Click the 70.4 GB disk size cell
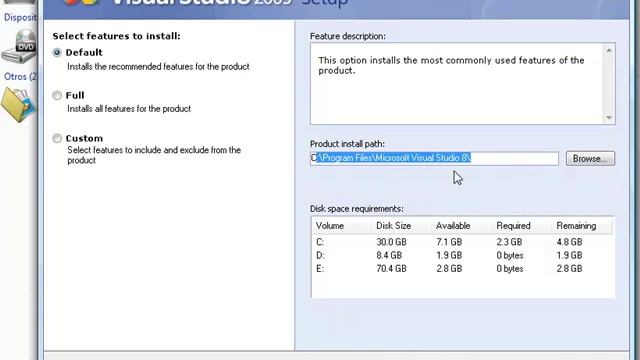The width and height of the screenshot is (640, 360). (x=391, y=269)
